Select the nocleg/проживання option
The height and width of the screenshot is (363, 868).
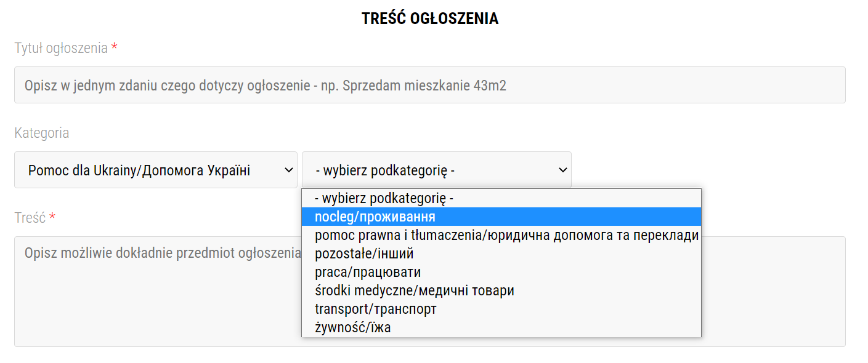click(x=501, y=217)
